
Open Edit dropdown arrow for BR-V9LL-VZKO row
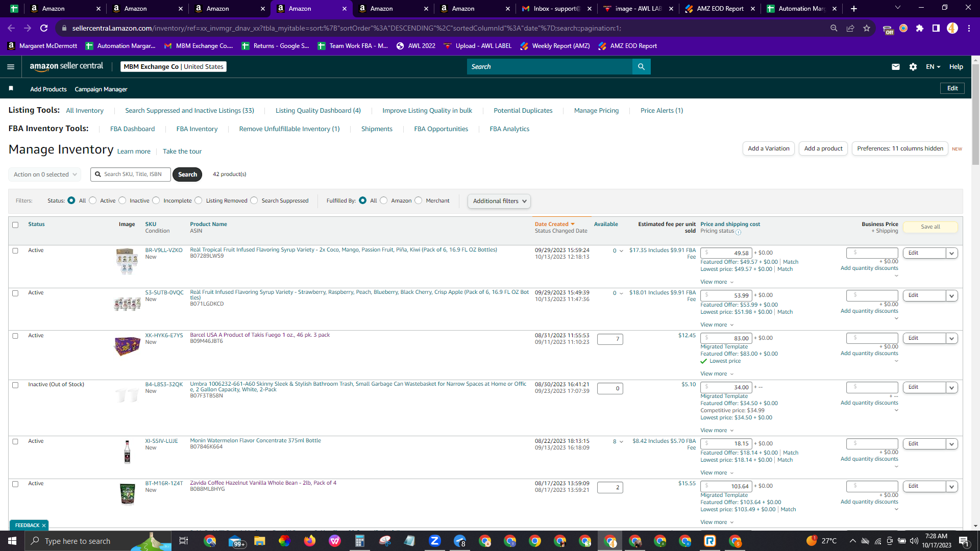pos(952,254)
